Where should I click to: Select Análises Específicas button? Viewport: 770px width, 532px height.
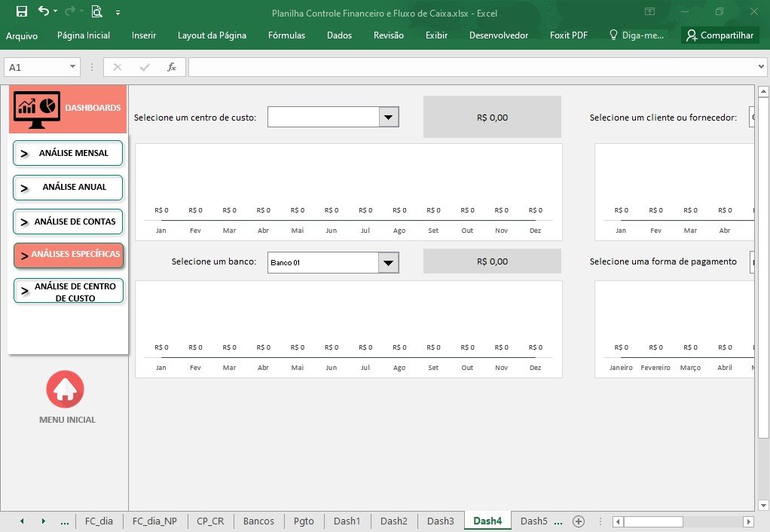[x=69, y=255]
